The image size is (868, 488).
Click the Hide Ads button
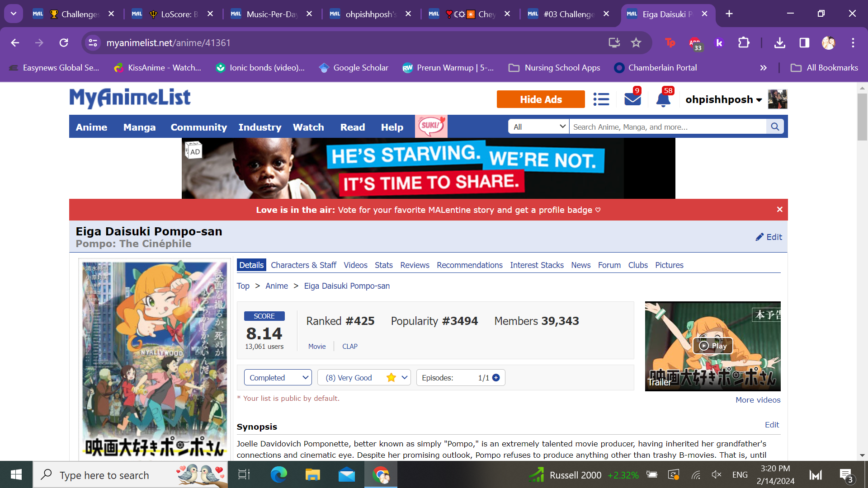click(541, 99)
